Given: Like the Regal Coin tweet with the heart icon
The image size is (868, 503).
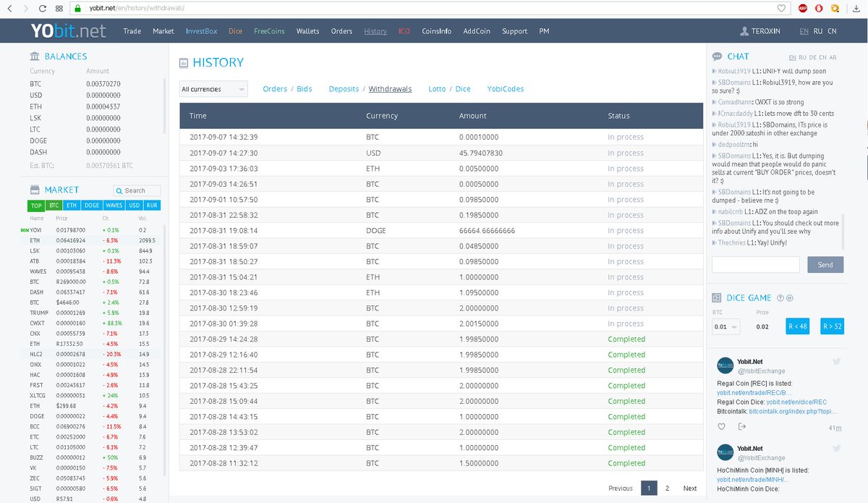Looking at the screenshot, I should click(x=721, y=426).
